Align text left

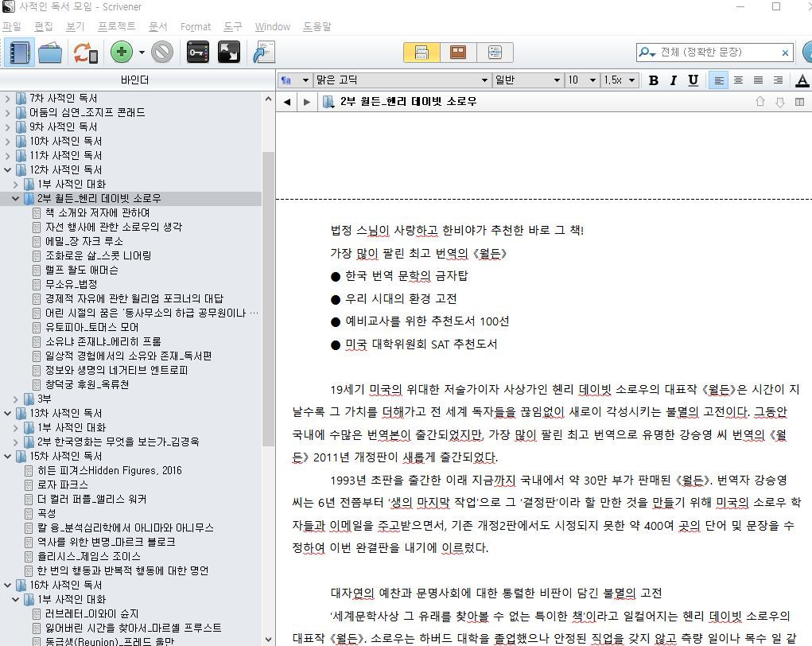pyautogui.click(x=718, y=80)
